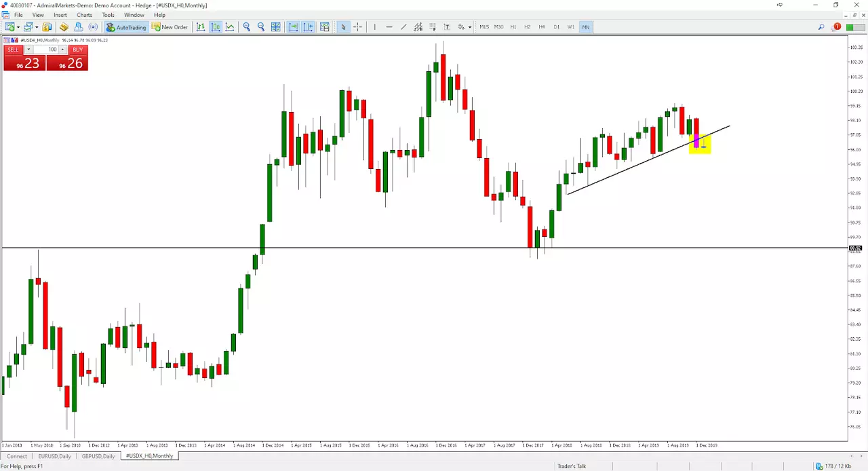Open the Navigator icon

coord(78,27)
